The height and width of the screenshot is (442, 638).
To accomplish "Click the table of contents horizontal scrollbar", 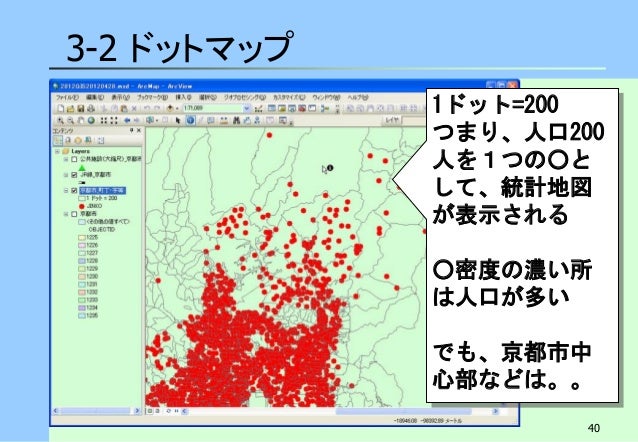I will pos(96,411).
